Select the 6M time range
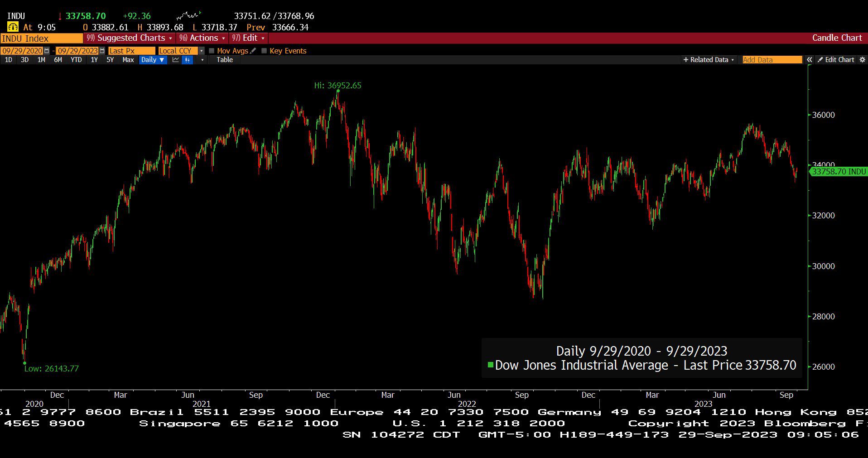The width and height of the screenshot is (868, 458). coord(58,60)
